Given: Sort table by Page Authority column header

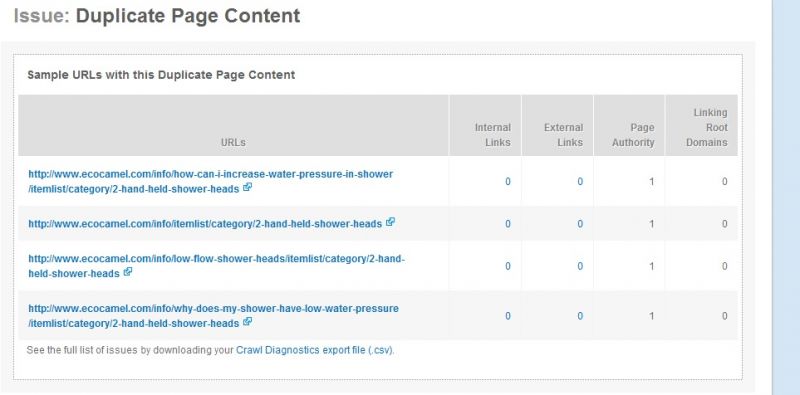Looking at the screenshot, I should (x=633, y=135).
